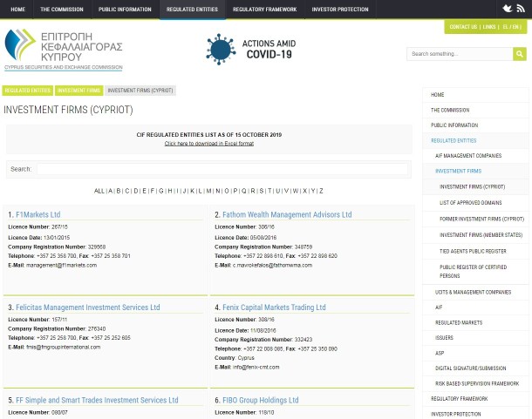
Task: Open Issuers sidebar item
Action: pyautogui.click(x=475, y=338)
